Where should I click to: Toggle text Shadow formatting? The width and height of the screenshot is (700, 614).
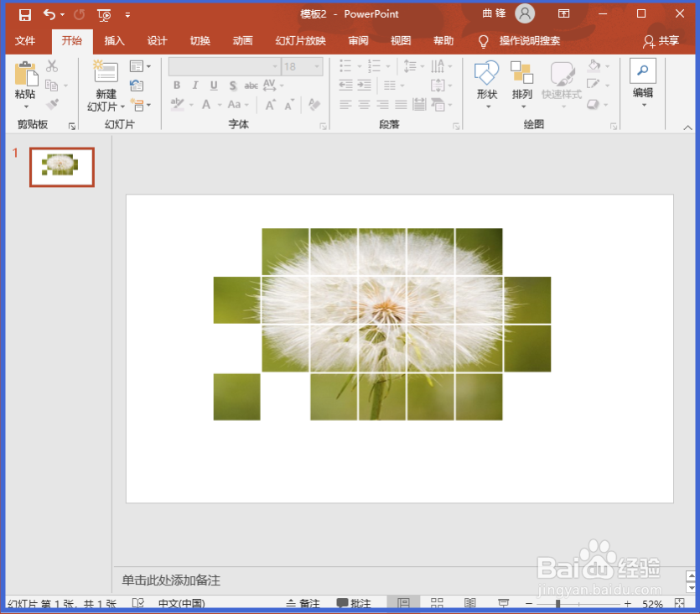tap(232, 86)
